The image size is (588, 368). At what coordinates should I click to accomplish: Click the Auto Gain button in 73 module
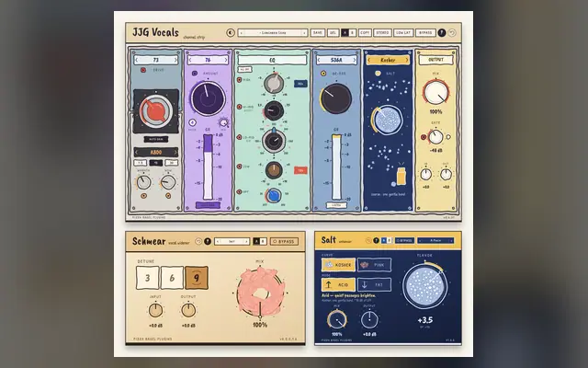pyautogui.click(x=156, y=139)
